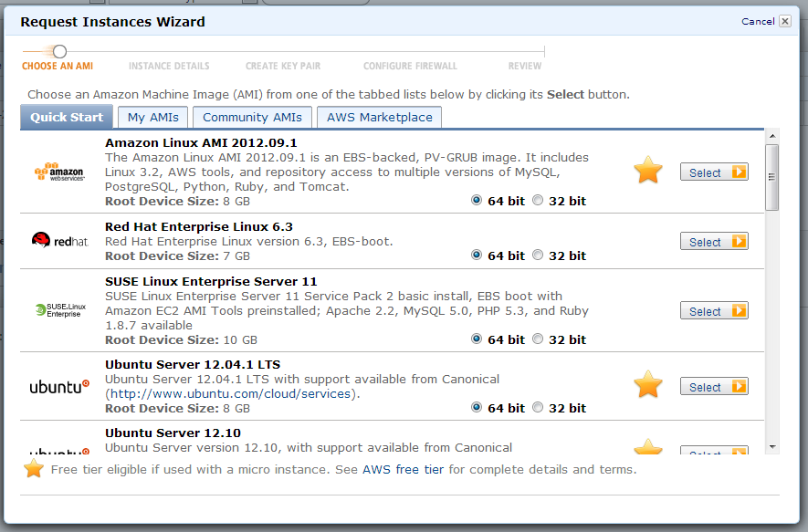Open the Community AMIs tab

point(252,118)
